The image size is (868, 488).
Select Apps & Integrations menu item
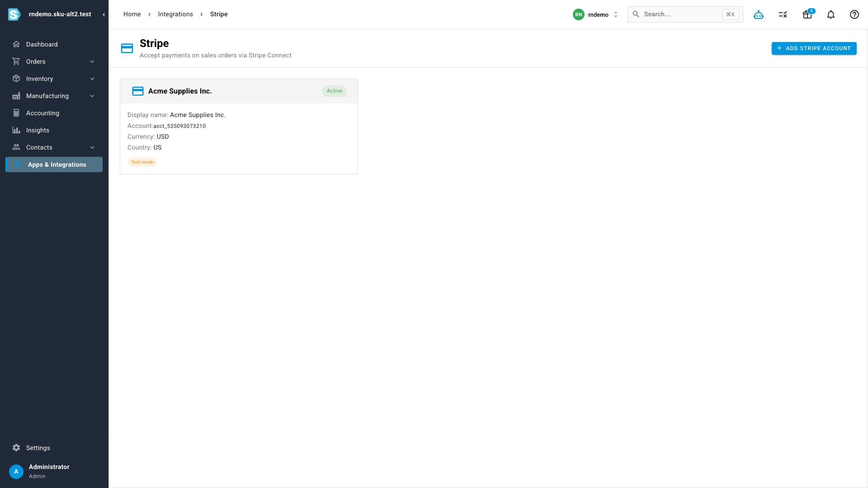click(x=54, y=164)
